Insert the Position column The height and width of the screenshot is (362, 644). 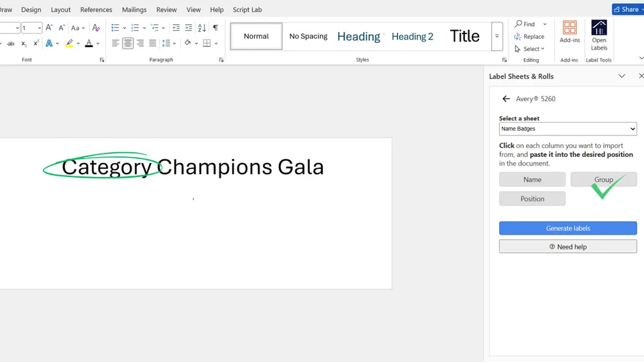[x=532, y=198]
